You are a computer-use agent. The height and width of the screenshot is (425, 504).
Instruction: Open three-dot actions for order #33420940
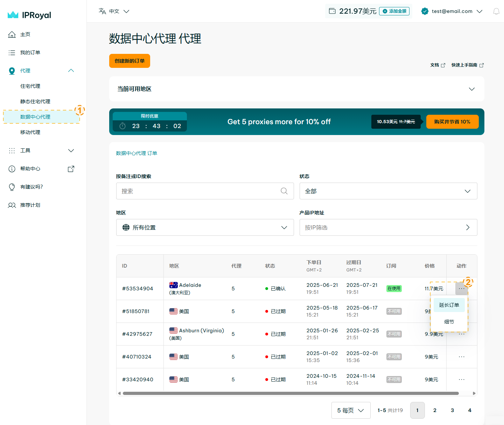click(x=462, y=380)
